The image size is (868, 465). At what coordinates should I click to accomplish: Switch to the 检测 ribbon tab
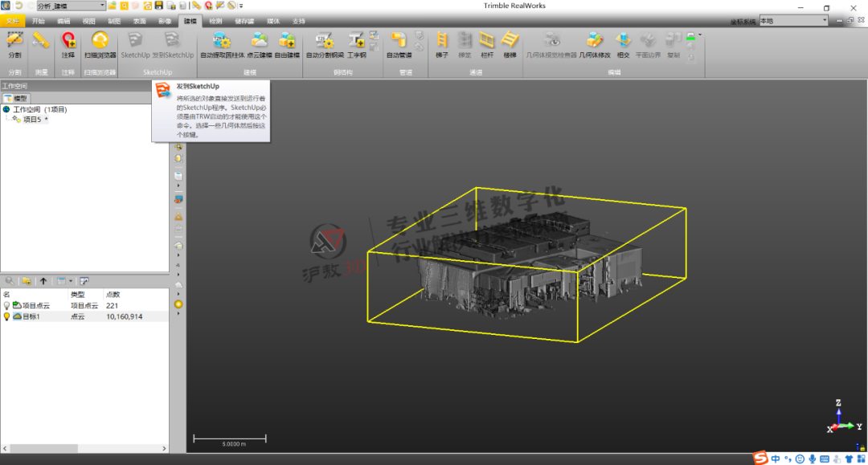pos(215,21)
